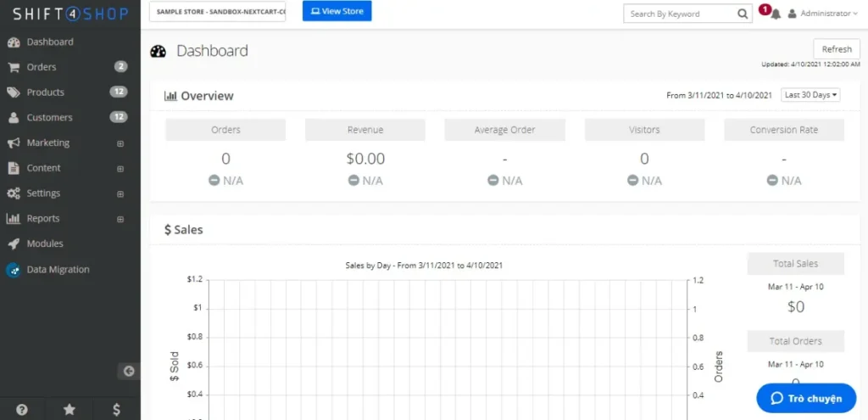Expand the Reports submenu
The image size is (868, 420).
120,219
